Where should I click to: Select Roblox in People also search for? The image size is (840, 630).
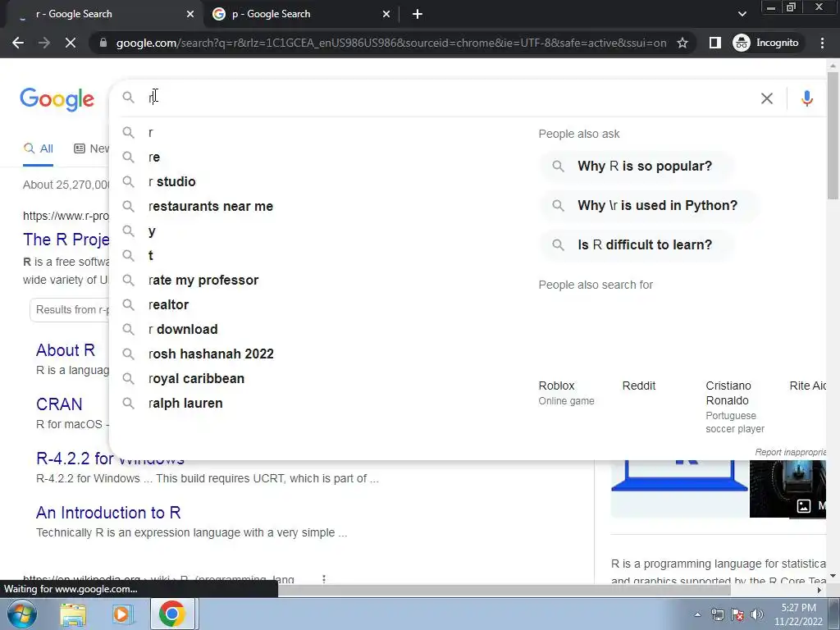(566, 393)
